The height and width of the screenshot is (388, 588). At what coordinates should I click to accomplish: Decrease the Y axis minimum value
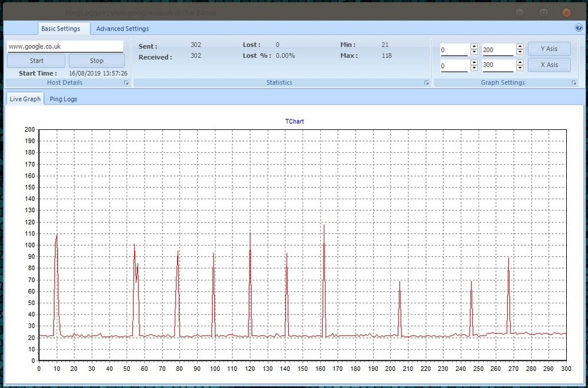(474, 53)
